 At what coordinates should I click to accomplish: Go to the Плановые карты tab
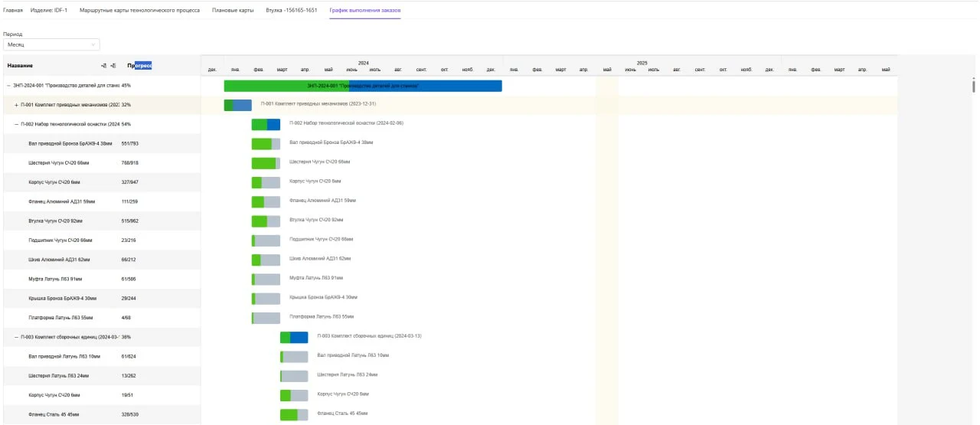(x=233, y=11)
